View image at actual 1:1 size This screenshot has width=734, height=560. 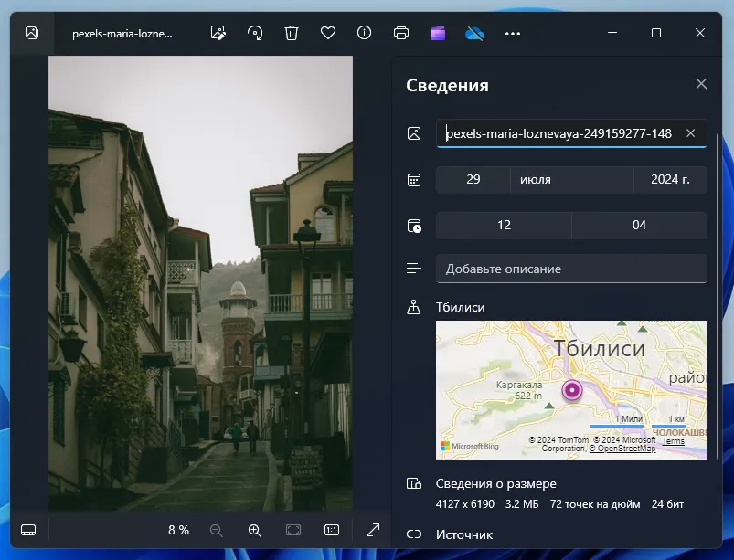(x=330, y=530)
